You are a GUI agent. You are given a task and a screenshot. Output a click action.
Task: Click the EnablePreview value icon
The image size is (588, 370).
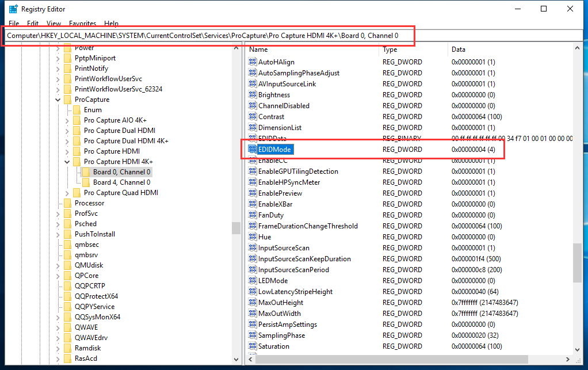click(253, 193)
